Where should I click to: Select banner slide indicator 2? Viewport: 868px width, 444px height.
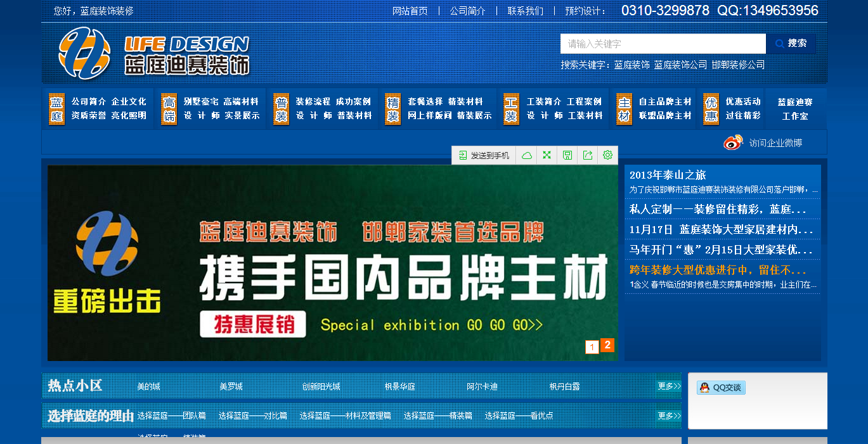coord(607,345)
